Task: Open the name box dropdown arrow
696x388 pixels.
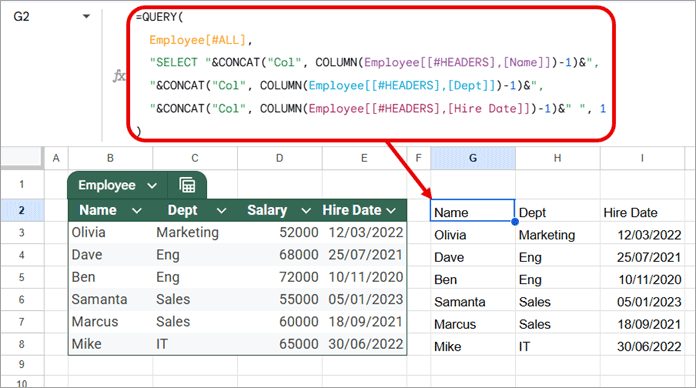Action: (x=87, y=17)
